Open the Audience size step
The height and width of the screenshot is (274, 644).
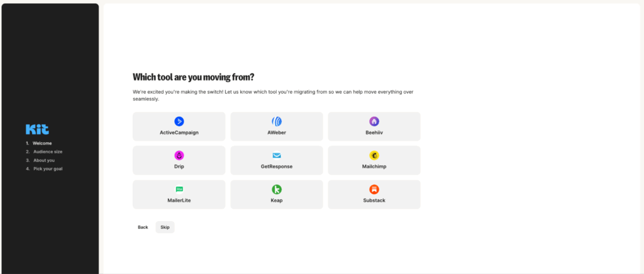click(x=45, y=151)
